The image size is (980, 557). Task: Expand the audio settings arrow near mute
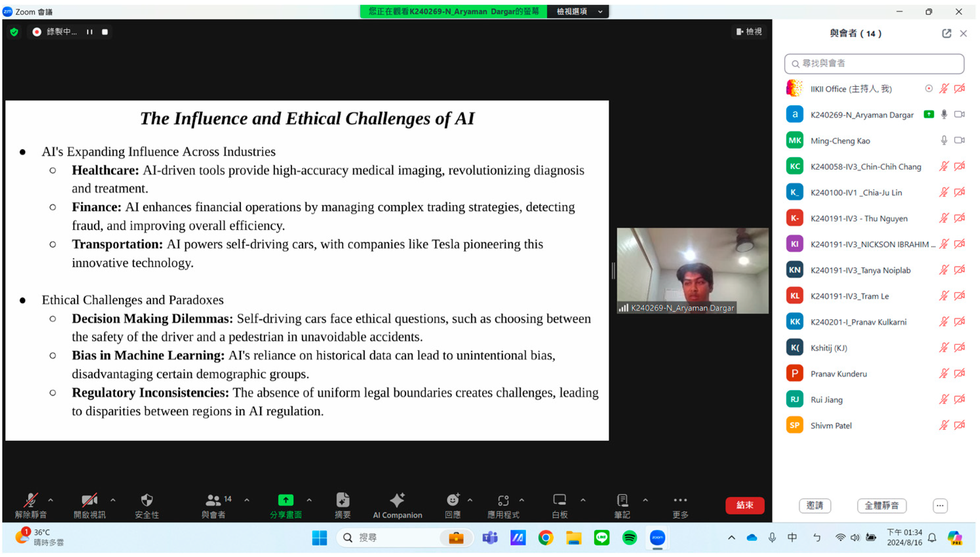tap(50, 500)
